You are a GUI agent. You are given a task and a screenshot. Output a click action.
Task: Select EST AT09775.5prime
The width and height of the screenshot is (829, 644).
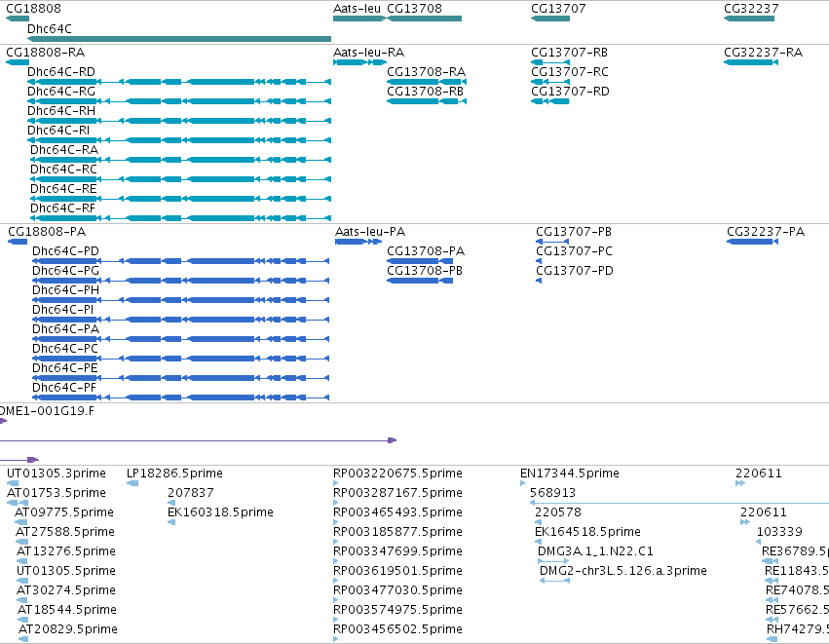click(x=21, y=522)
